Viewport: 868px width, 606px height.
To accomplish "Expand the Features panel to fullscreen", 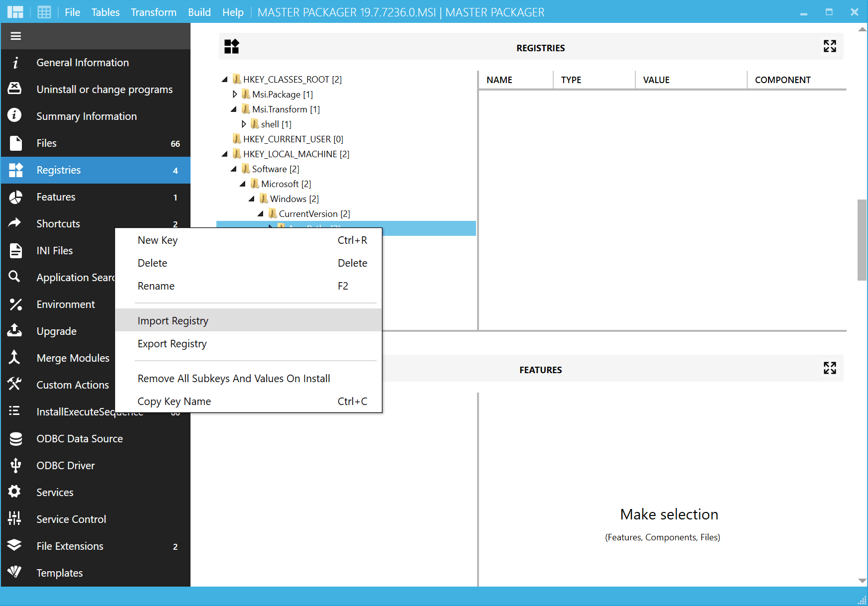I will (x=829, y=368).
